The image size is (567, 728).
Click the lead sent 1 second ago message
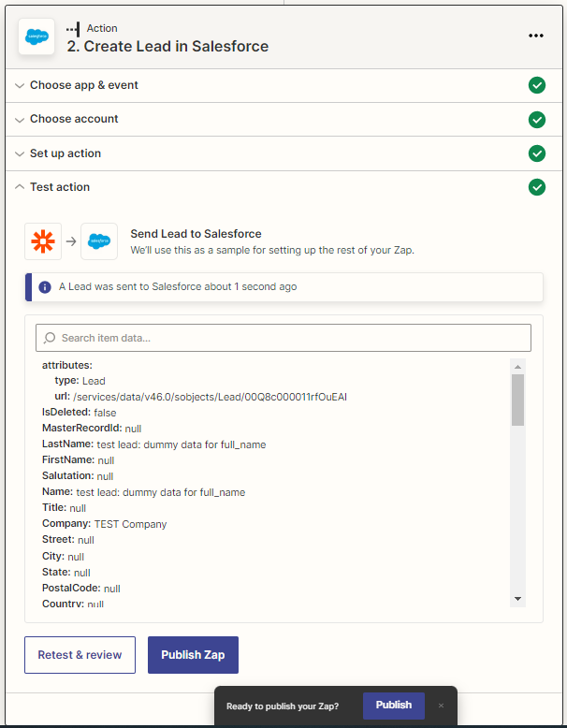tap(178, 287)
